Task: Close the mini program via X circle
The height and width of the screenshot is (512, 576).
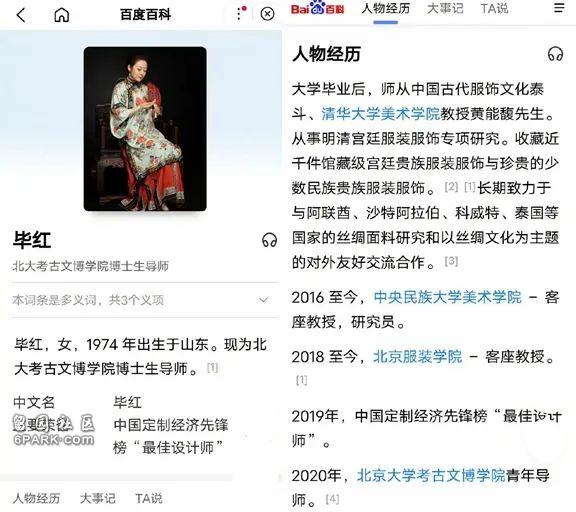Action: pos(267,14)
